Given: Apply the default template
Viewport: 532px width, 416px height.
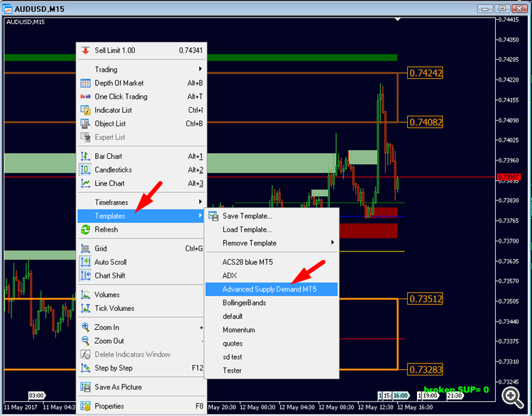Looking at the screenshot, I should point(272,317).
